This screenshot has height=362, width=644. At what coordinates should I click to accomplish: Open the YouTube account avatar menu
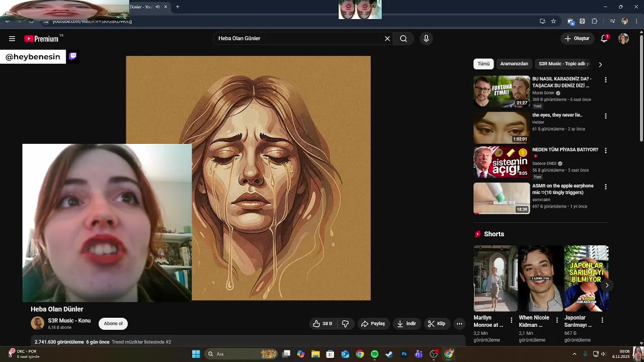pyautogui.click(x=623, y=39)
